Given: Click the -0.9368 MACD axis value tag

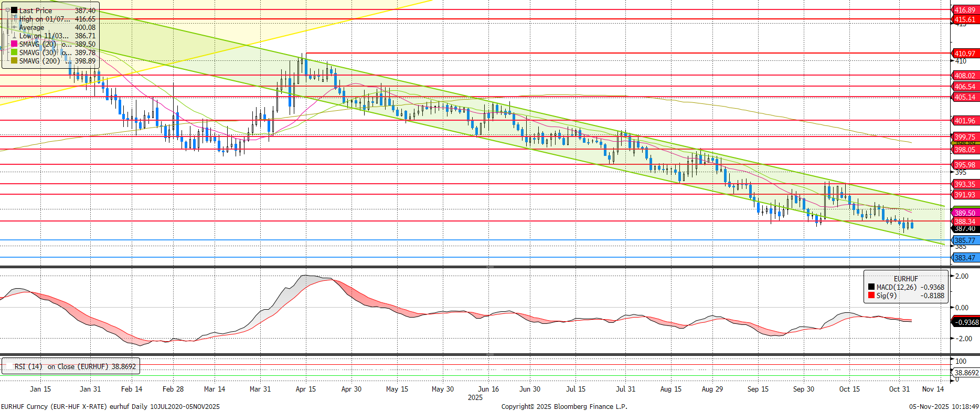Looking at the screenshot, I should point(965,322).
